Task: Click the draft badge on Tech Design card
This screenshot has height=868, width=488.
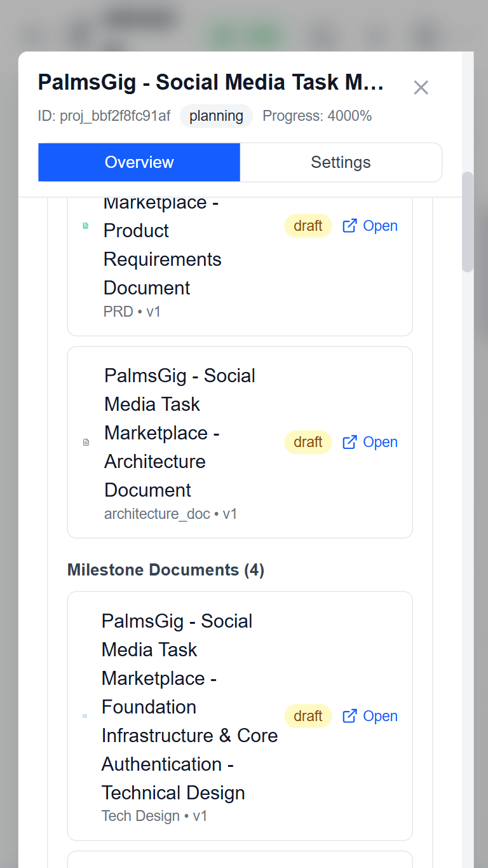Action: 308,716
